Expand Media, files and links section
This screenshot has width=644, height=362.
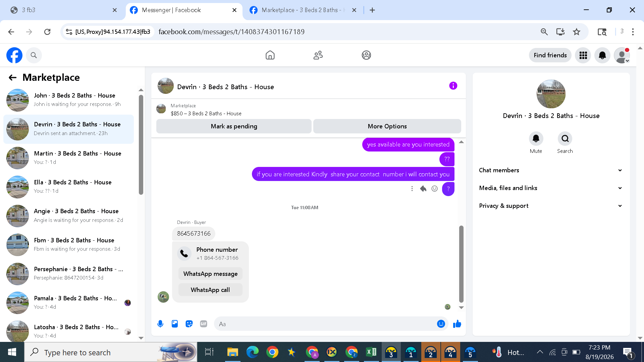[551, 188]
